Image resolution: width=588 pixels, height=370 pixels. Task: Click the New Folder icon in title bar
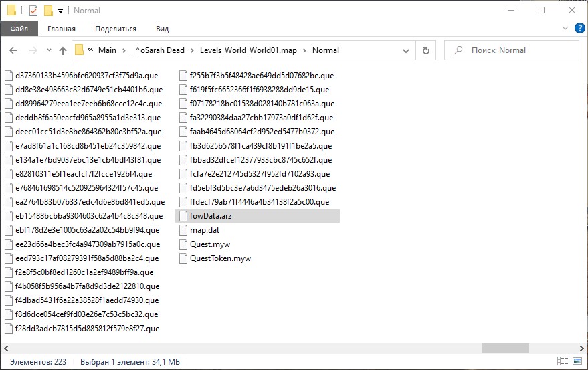48,11
